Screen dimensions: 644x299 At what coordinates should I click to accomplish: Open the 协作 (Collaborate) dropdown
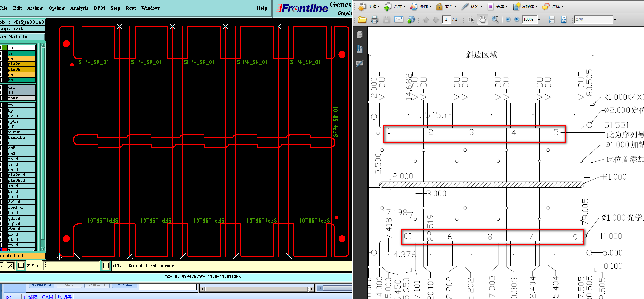tap(420, 6)
